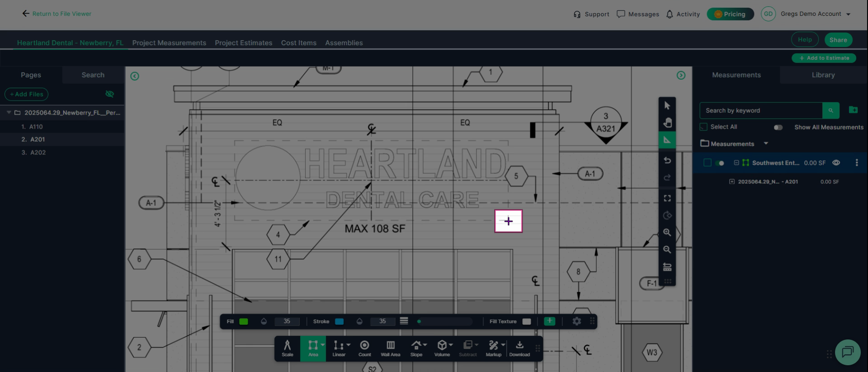Open style settings gear icon
This screenshot has width=868, height=372.
tap(576, 321)
